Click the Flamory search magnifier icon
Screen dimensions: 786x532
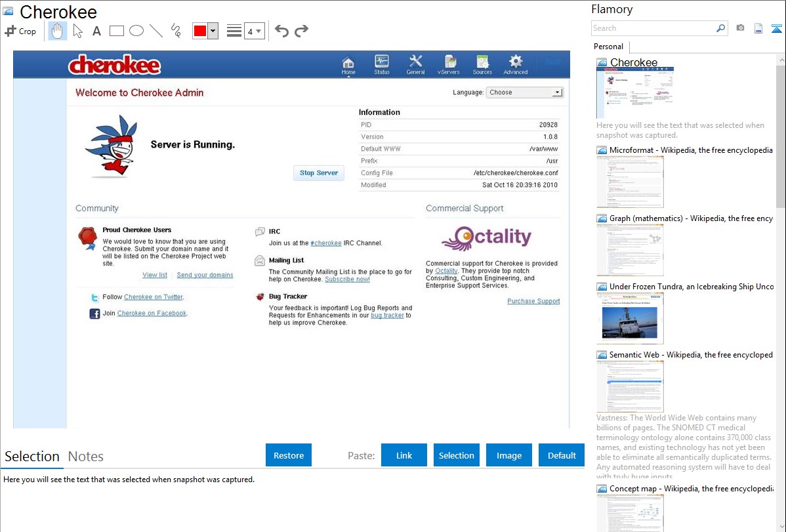[x=720, y=28]
